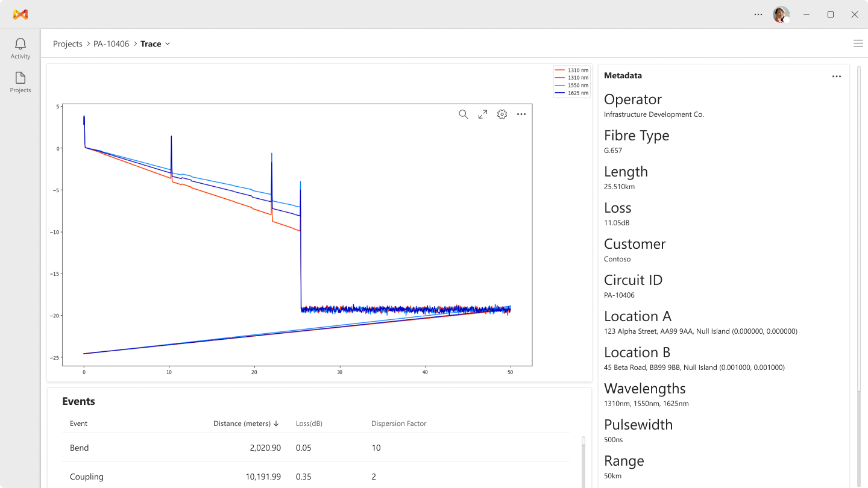Activate the chart zoom magnifier tool

(463, 114)
